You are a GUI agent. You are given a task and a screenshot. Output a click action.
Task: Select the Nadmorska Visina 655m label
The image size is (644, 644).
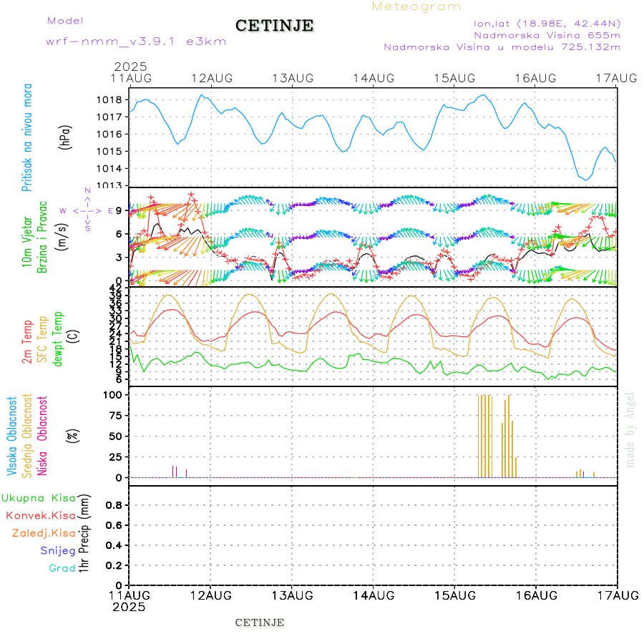click(x=547, y=34)
